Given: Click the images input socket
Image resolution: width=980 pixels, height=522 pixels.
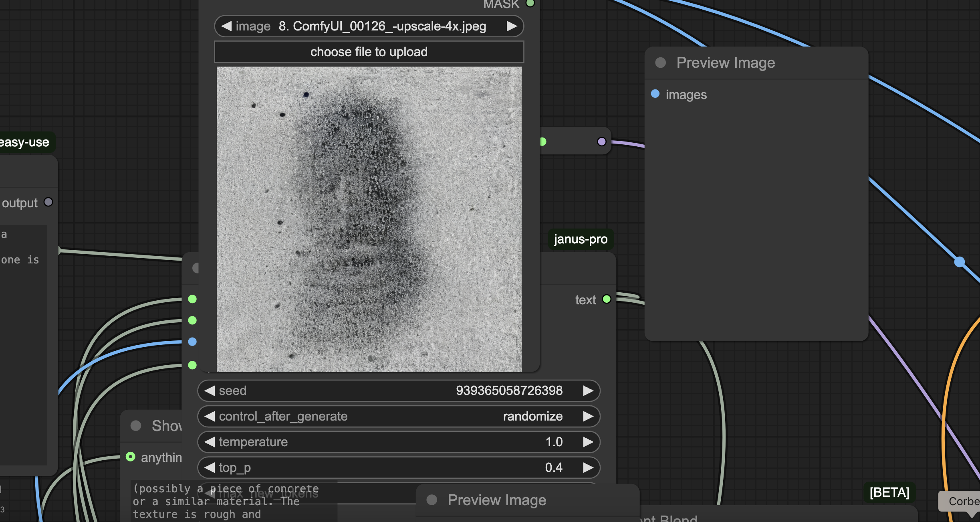Looking at the screenshot, I should pyautogui.click(x=655, y=94).
